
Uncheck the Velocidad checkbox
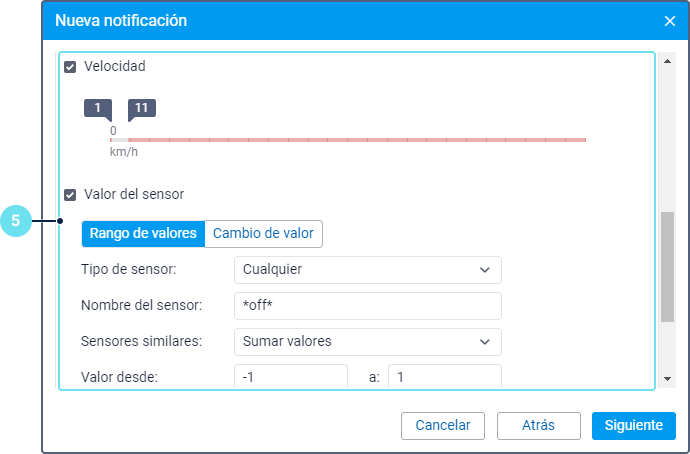click(70, 67)
